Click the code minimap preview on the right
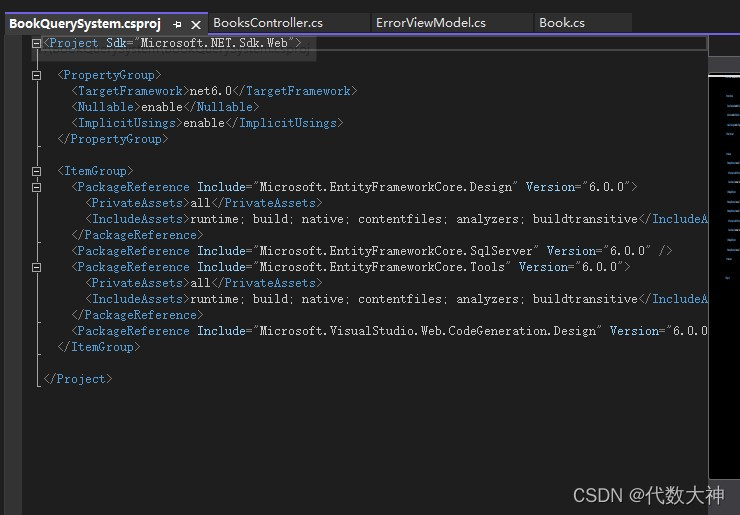The width and height of the screenshot is (740, 515). pos(724,276)
